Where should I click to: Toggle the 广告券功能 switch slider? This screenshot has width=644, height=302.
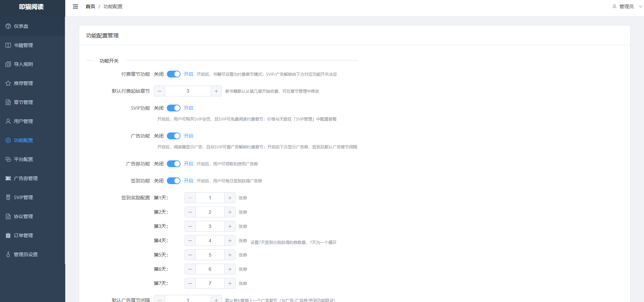tap(174, 164)
